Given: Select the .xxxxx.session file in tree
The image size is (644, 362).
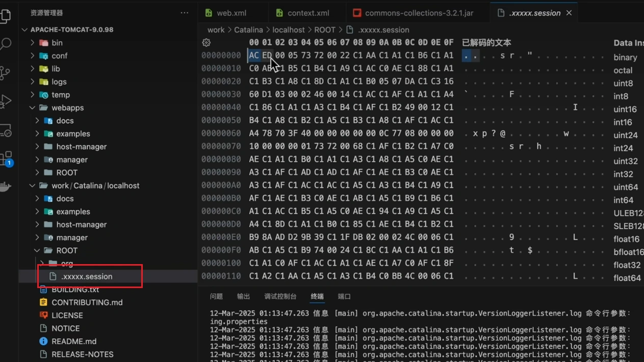Looking at the screenshot, I should coord(87,276).
